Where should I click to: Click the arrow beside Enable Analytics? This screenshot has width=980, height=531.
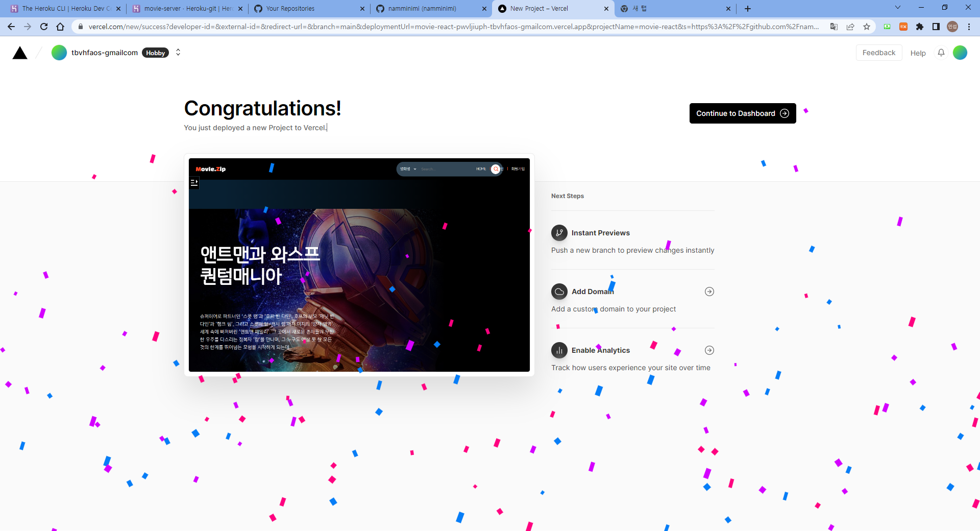coord(709,350)
